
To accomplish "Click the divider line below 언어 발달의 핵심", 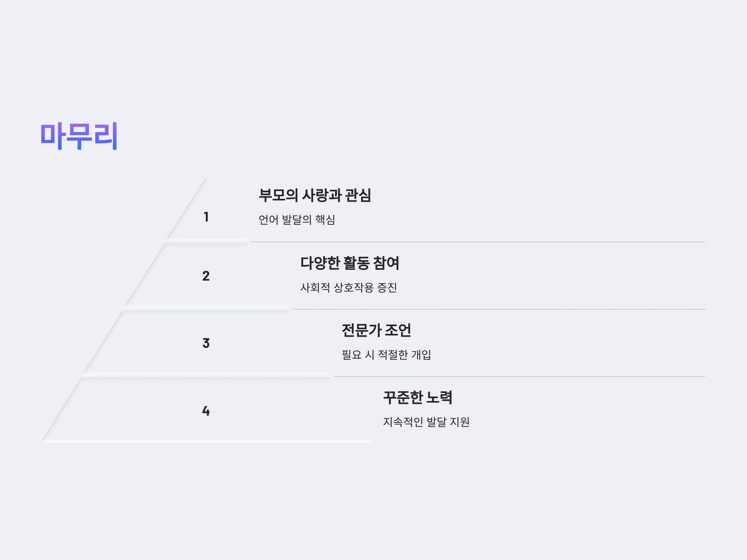I will (x=477, y=242).
